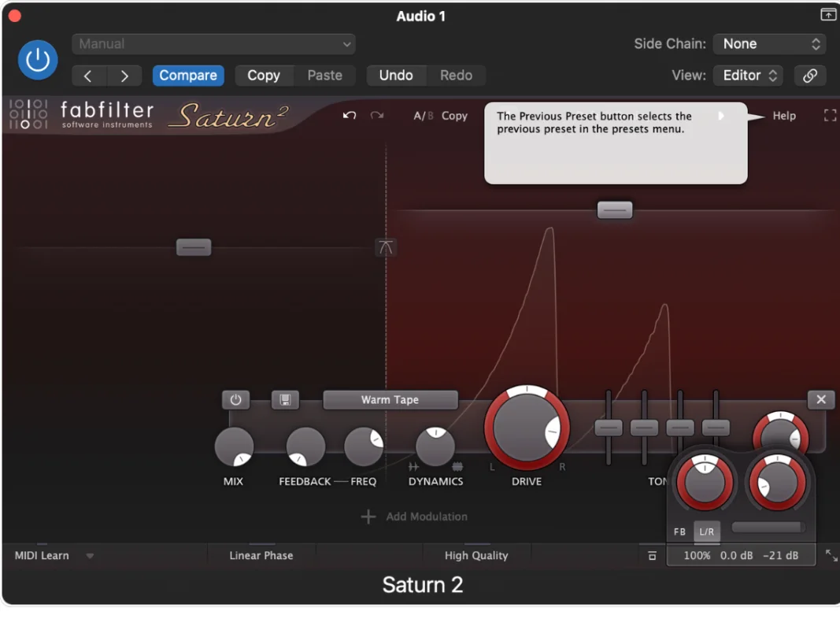
Task: Open the Warm Tape style menu
Action: [390, 400]
